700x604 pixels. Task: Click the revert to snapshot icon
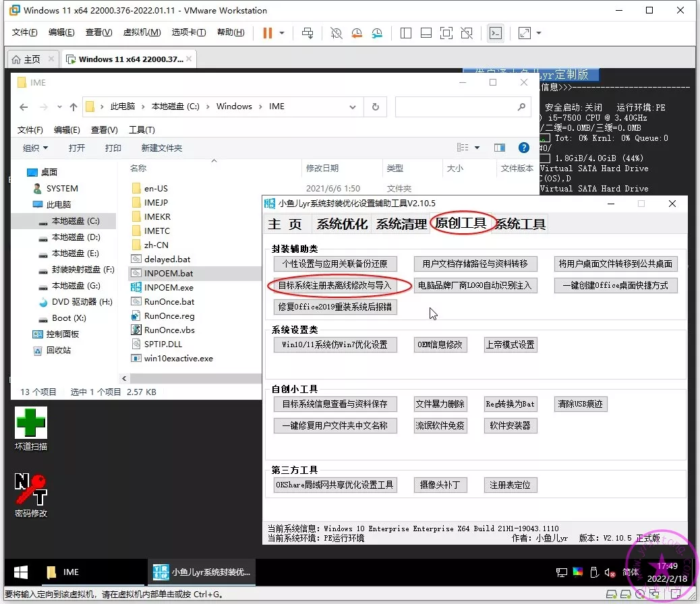(x=356, y=33)
